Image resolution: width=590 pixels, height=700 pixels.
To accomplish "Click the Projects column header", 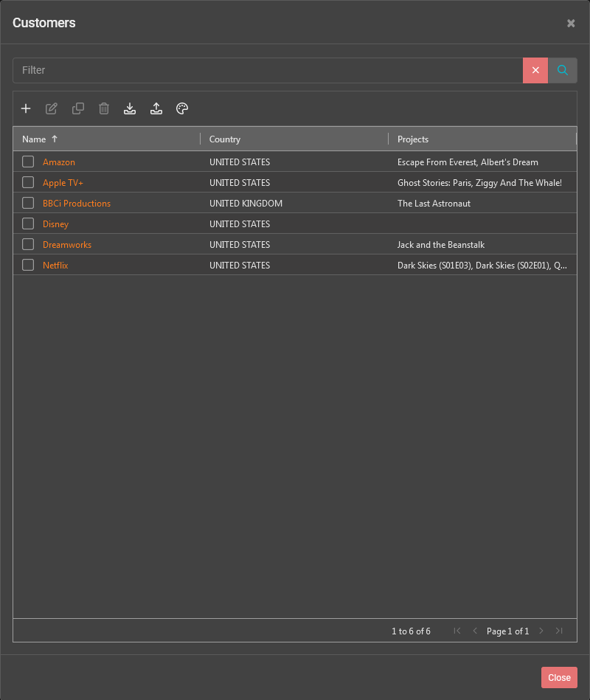I will coord(412,139).
